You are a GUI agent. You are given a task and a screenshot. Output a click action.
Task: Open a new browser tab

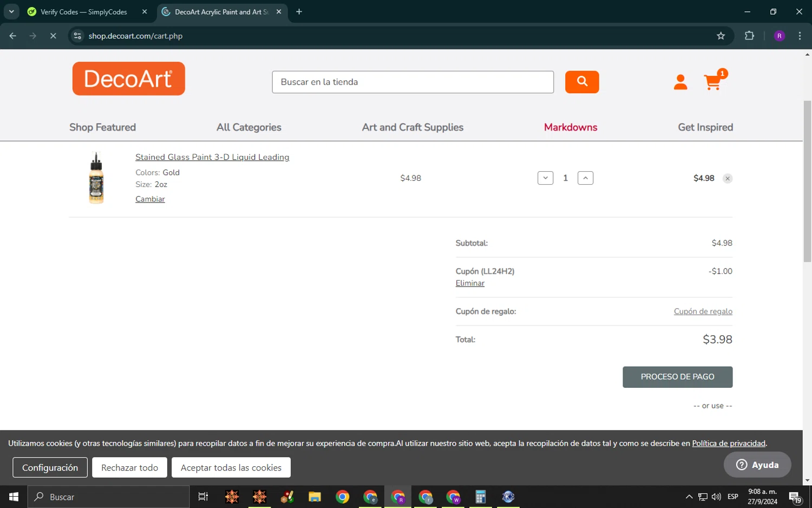point(299,11)
